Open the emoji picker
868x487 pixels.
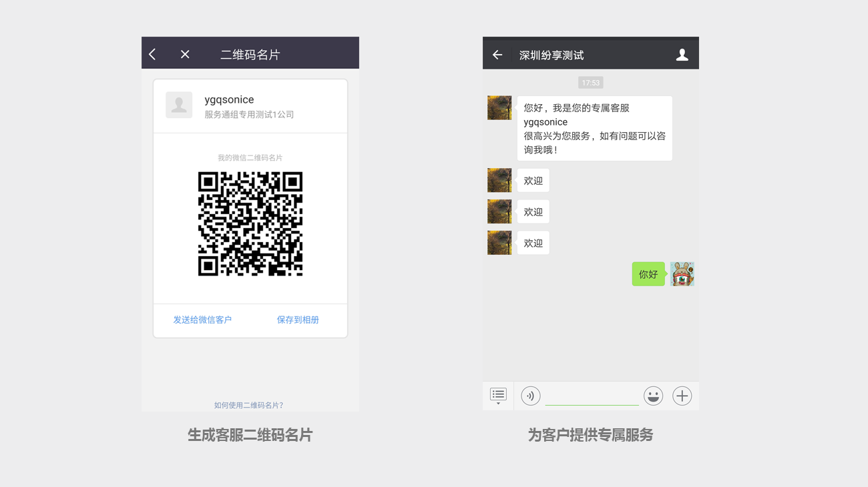(x=653, y=396)
